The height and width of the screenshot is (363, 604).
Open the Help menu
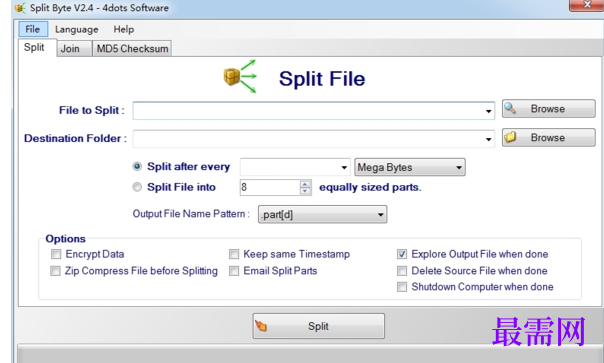[124, 29]
